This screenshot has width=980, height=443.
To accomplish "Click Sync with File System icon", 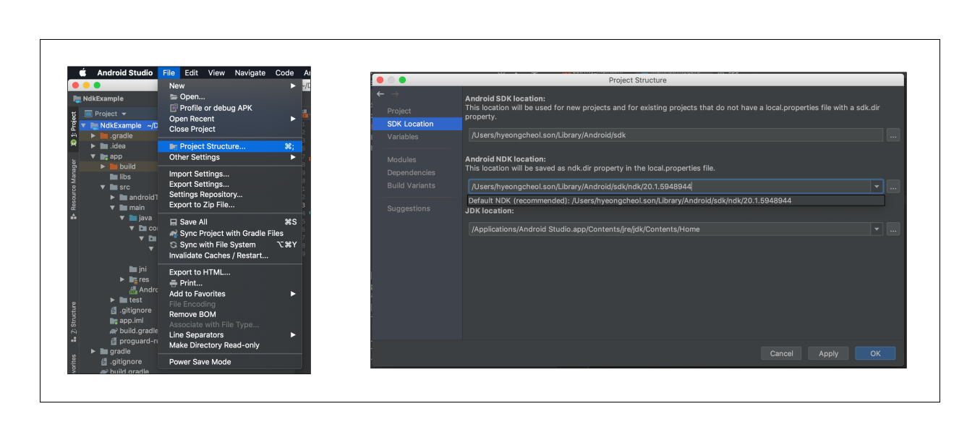I will point(174,245).
